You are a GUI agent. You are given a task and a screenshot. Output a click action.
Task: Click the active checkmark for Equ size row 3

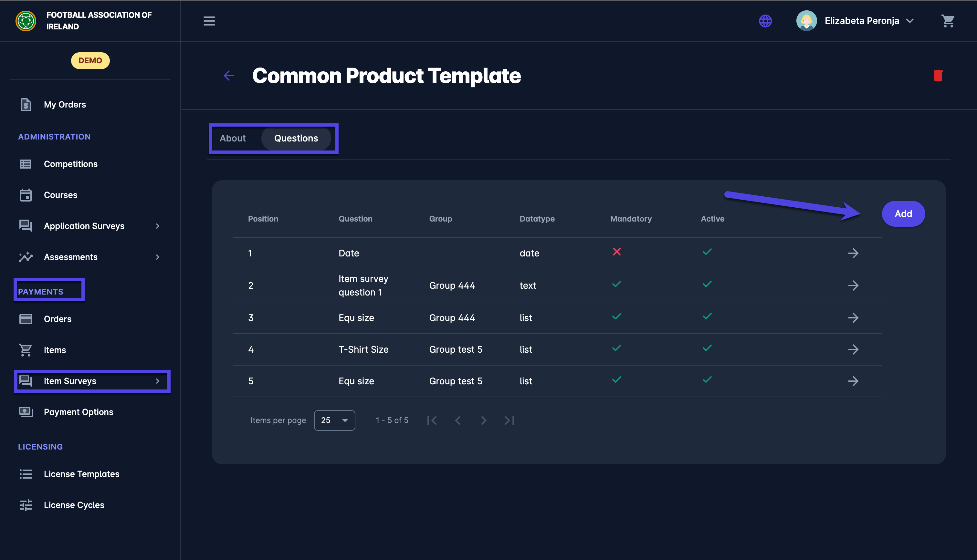click(707, 316)
